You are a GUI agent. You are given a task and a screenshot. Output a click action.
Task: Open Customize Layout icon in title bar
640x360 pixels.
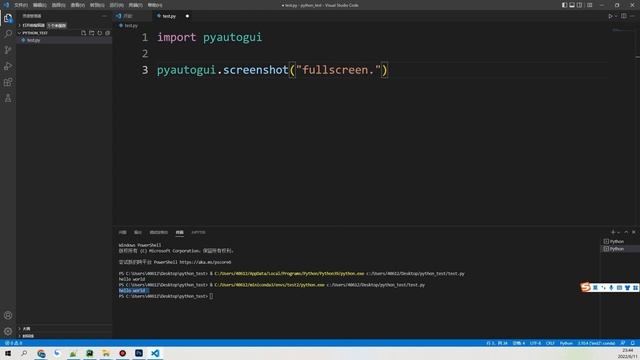coord(590,5)
